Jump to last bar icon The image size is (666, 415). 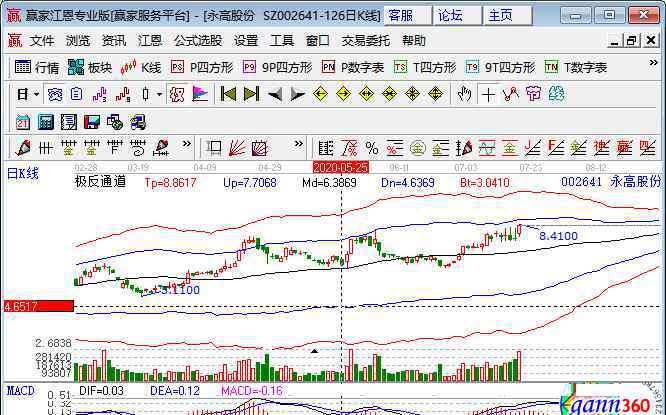pyautogui.click(x=251, y=94)
